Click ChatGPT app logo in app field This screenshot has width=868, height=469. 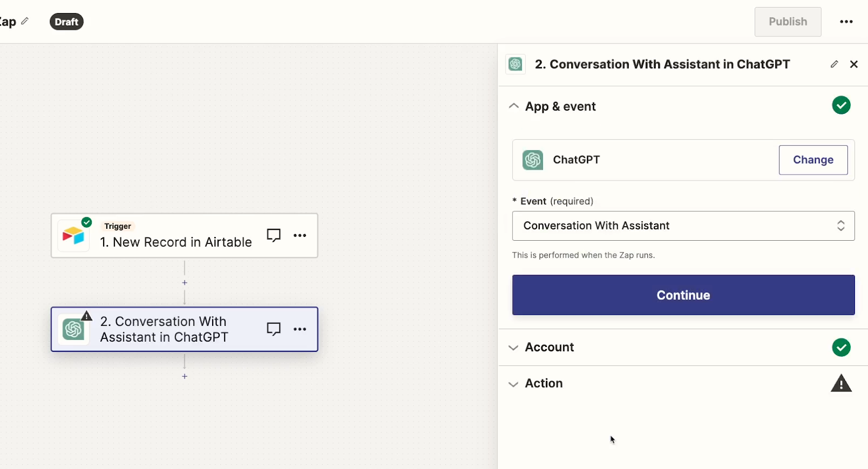point(533,160)
